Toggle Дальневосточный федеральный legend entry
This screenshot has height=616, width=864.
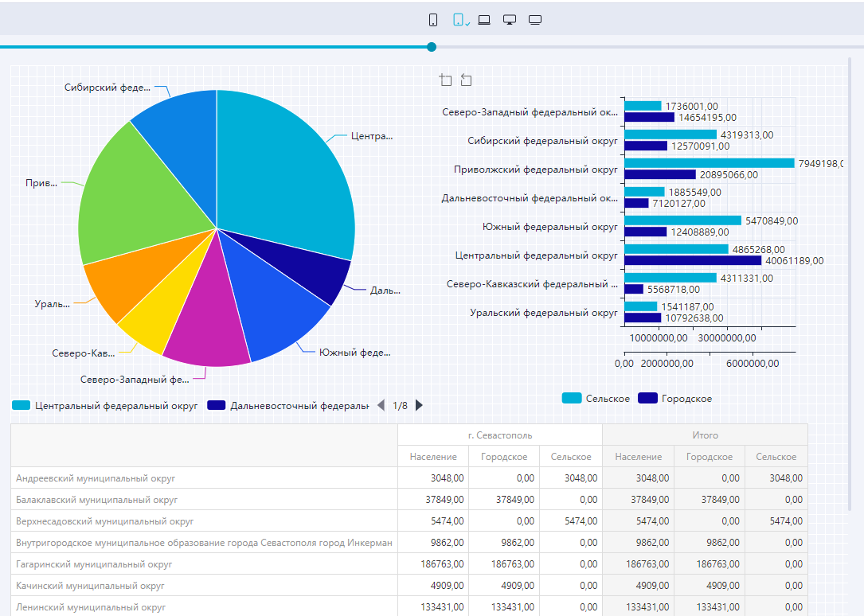(288, 405)
